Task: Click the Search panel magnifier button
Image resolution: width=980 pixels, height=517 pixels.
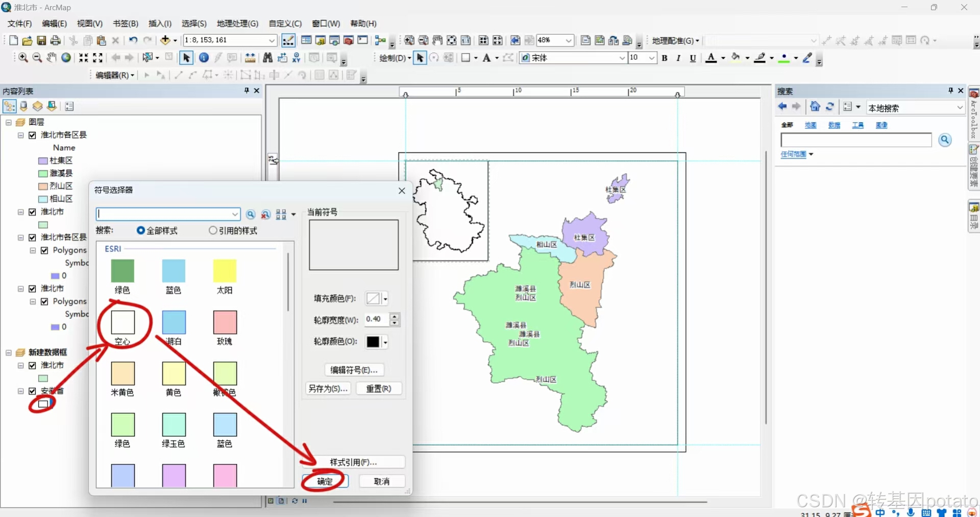Action: (x=945, y=140)
